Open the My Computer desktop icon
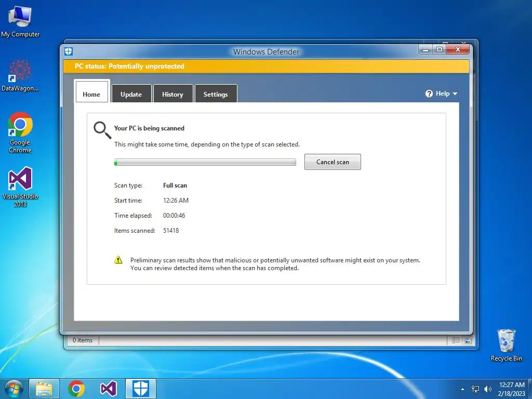This screenshot has height=399, width=532. click(x=20, y=21)
